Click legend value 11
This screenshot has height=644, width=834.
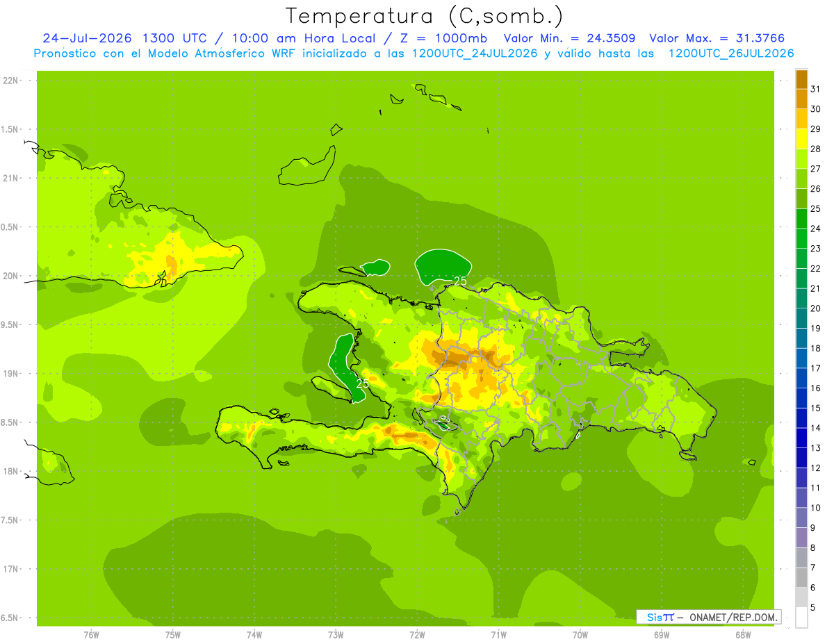point(816,488)
